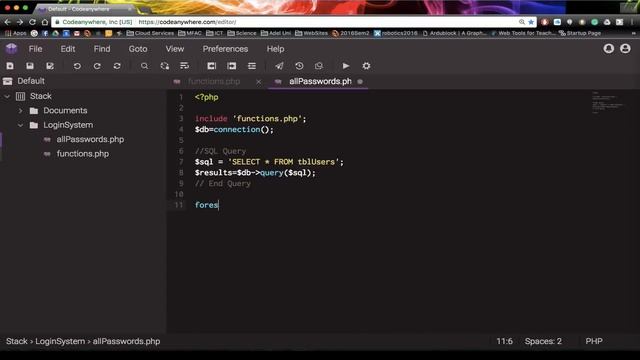This screenshot has height=360, width=640.
Task: Switch to the functions.php tab
Action: click(x=214, y=82)
